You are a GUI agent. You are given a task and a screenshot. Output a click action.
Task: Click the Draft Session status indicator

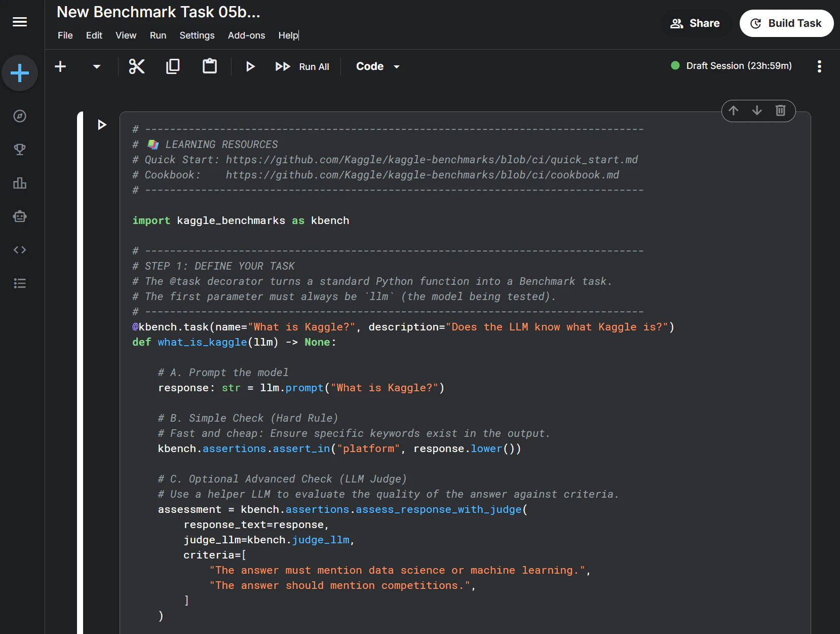(731, 66)
